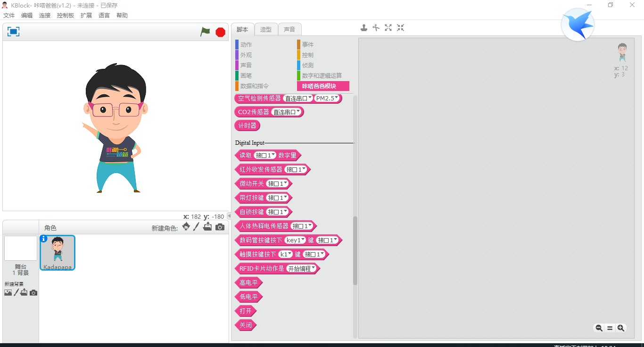Click the blue bird floating icon

point(578,25)
